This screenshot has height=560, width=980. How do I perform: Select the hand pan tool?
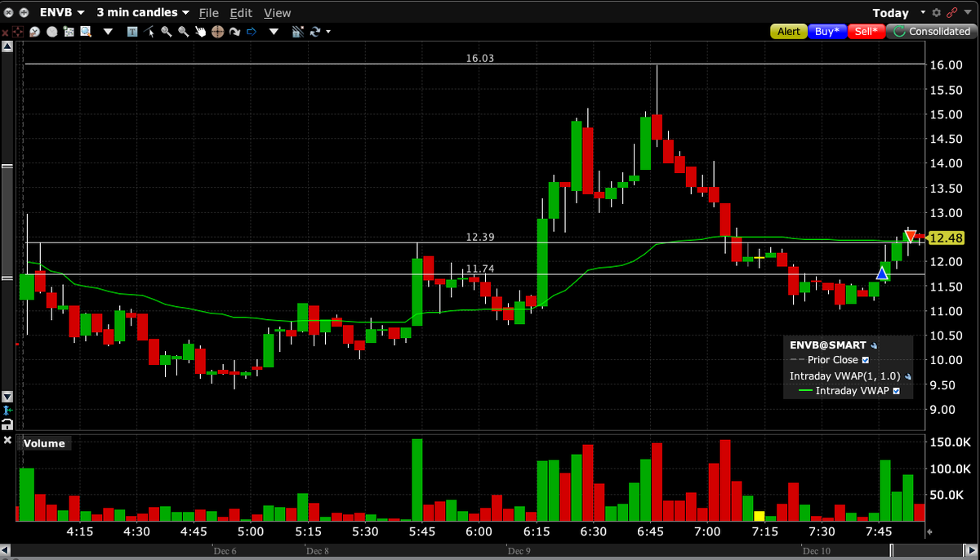tap(200, 32)
